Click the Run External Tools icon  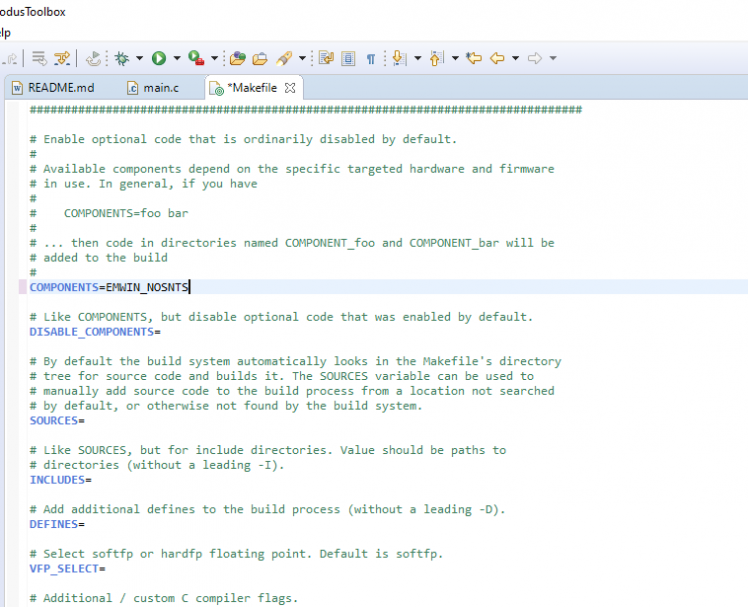pos(196,58)
